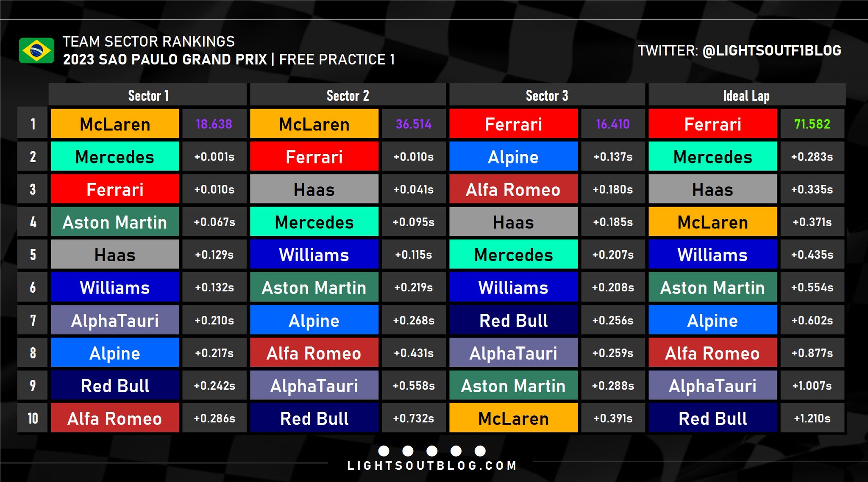Open the @LIGHTSOUTF1BLOG Twitter handle

[771, 50]
